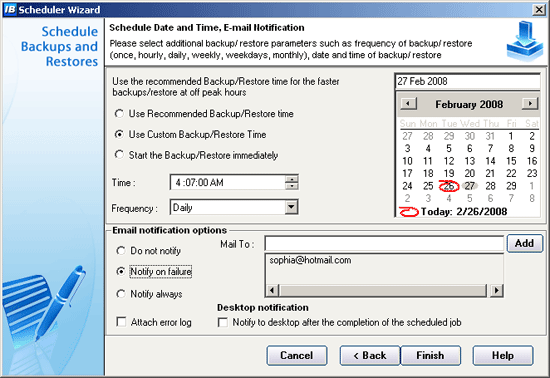
Task: Select February 29 in the calendar
Action: click(x=511, y=186)
